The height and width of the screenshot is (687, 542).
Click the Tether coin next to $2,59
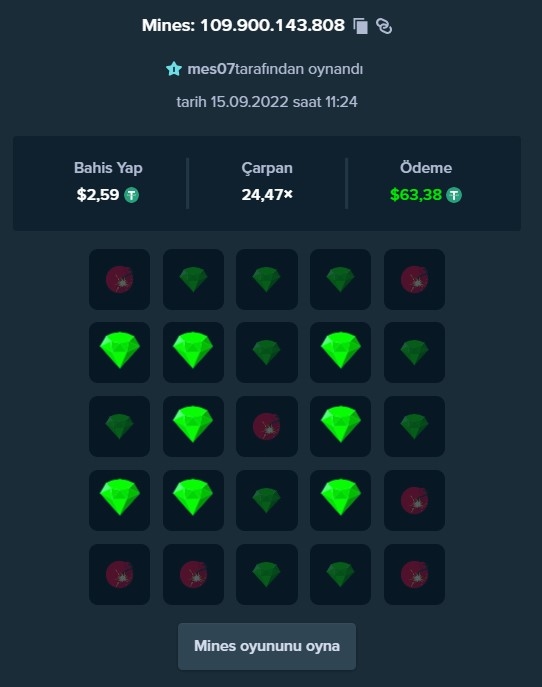[131, 195]
